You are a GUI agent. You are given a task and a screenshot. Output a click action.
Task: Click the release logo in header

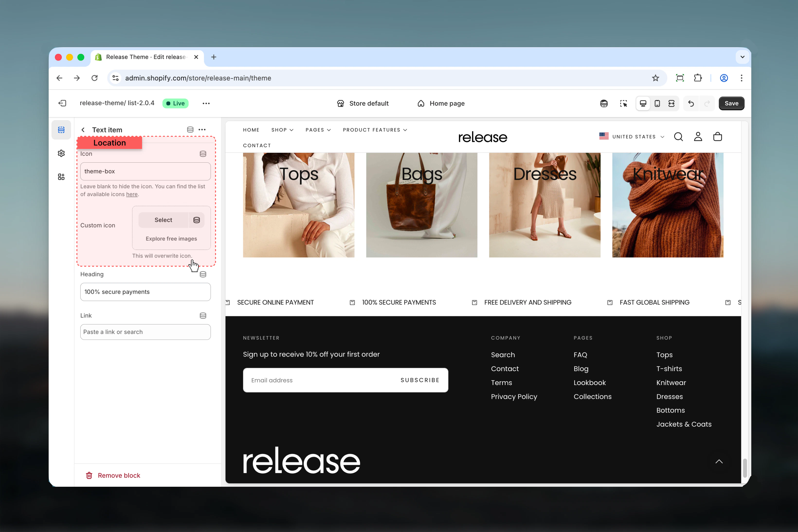483,137
